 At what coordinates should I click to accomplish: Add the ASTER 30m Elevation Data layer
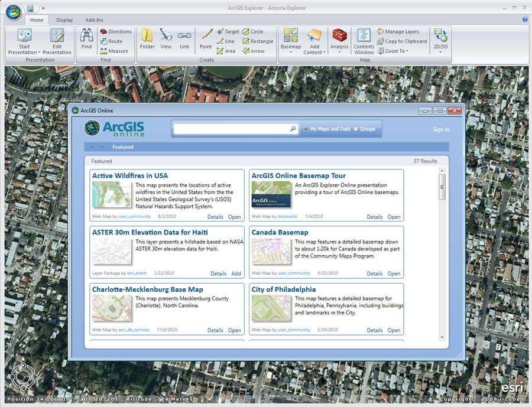click(236, 273)
